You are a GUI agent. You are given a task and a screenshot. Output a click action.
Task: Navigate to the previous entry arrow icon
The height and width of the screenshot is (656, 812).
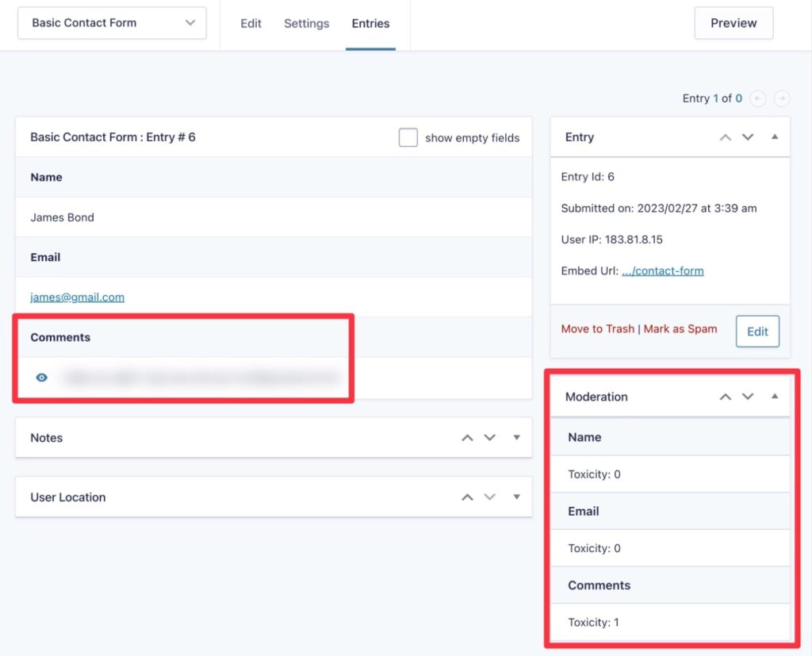click(x=757, y=98)
